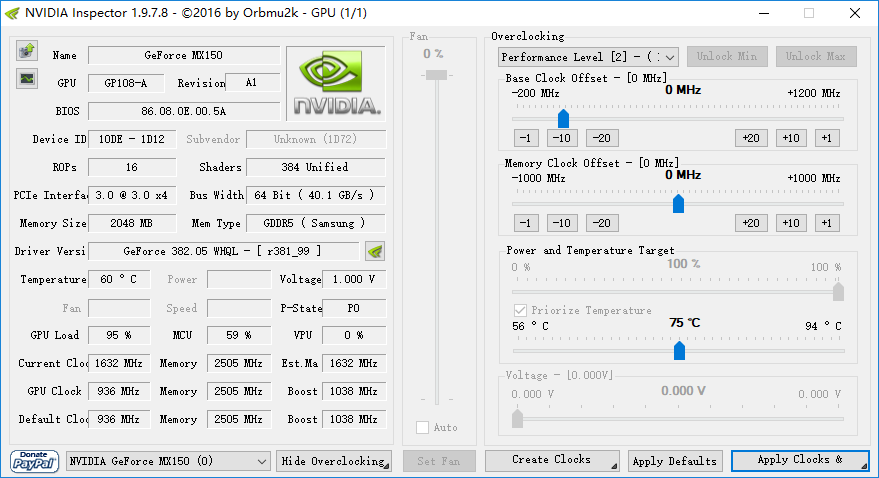Viewport: 879px width, 478px height.
Task: Click the upload screenshot icon beside Name
Action: click(27, 51)
